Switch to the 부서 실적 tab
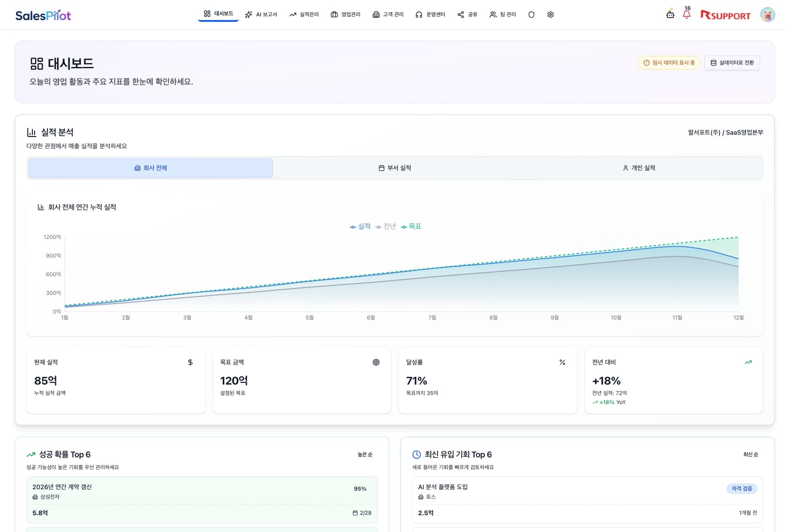Screen dimensions: 786x532 (x=395, y=168)
